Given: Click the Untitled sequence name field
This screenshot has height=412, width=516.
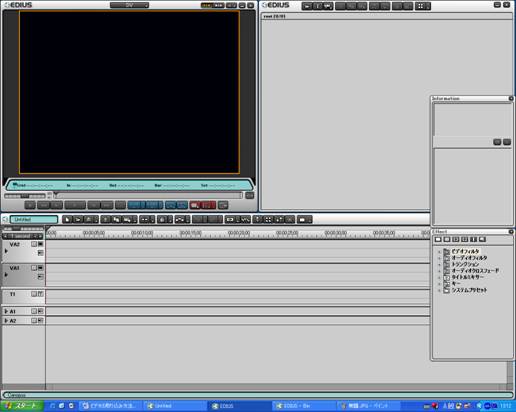Looking at the screenshot, I should click(x=34, y=219).
